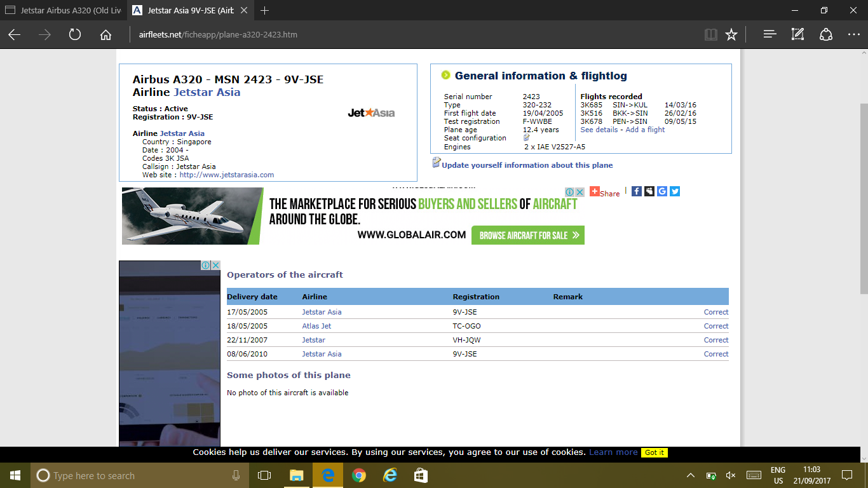Open the Edge More actions menu

click(853, 35)
